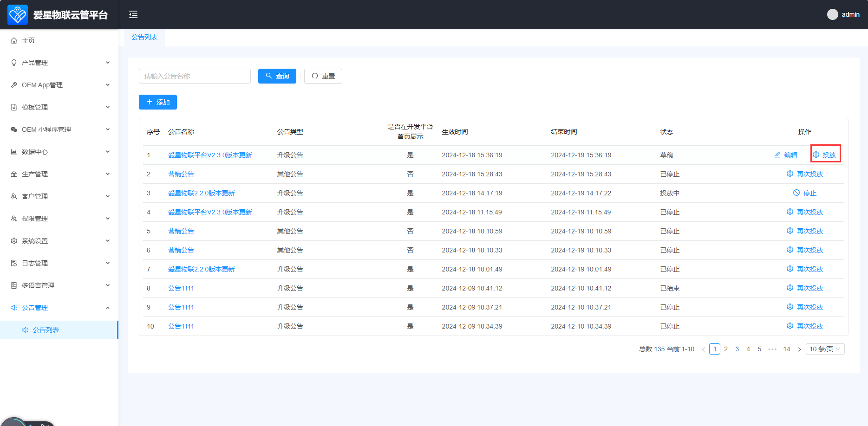This screenshot has width=868, height=426.
Task: Expand the 产品管理 menu chevron
Action: coord(108,63)
